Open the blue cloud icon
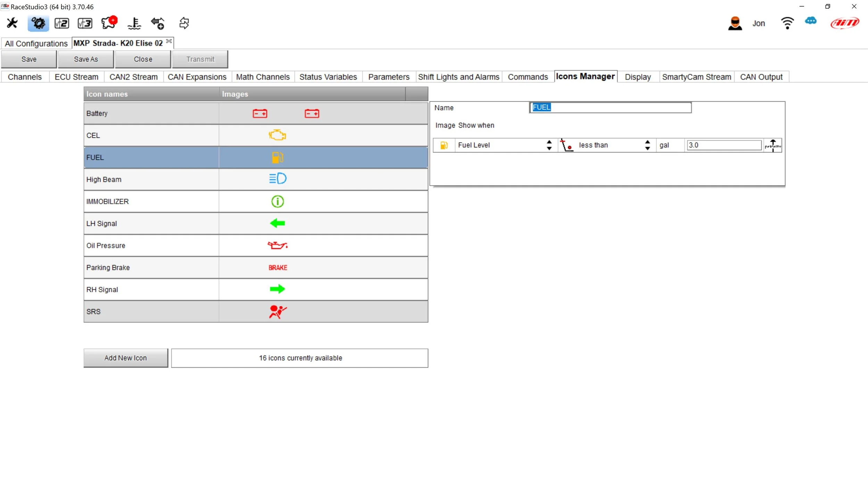 click(811, 21)
